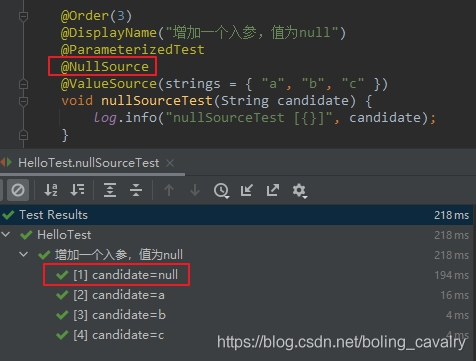Go to next failed test arrow
Screen dimensions: 476x361
tap(195, 190)
